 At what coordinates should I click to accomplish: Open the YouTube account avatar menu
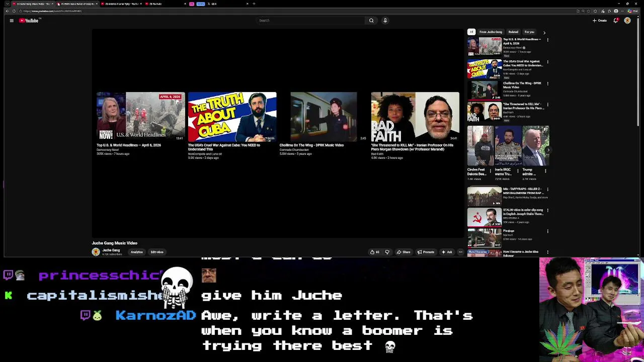(x=627, y=21)
